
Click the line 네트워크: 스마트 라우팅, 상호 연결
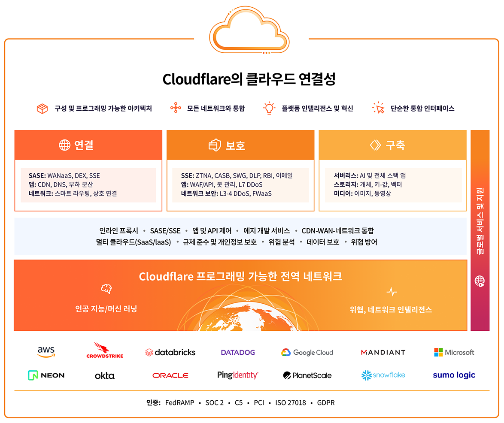pos(73,193)
